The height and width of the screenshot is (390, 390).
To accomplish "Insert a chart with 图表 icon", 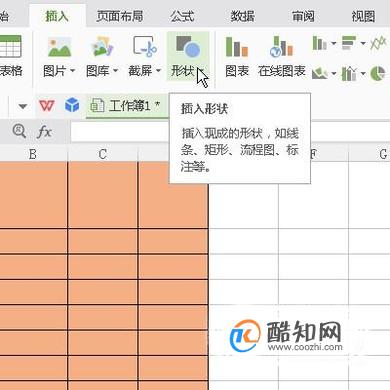I will point(237,46).
